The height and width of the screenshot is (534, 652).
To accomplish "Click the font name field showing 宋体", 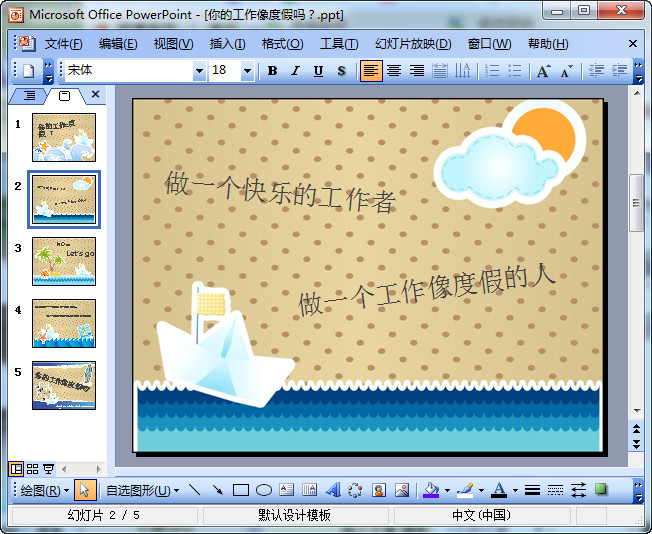I will pyautogui.click(x=129, y=71).
